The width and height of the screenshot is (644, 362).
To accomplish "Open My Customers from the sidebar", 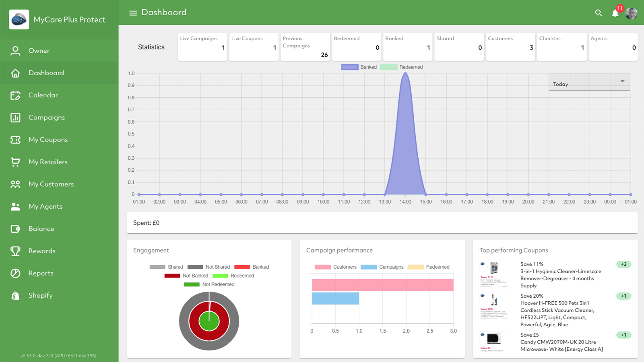I will (51, 184).
